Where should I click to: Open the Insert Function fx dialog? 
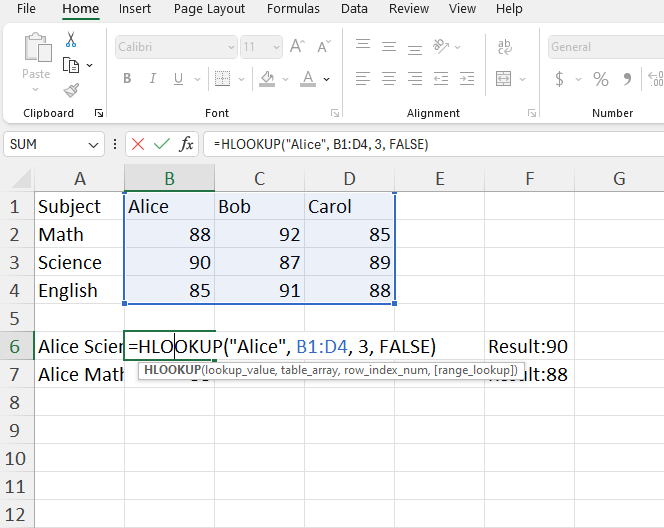(x=186, y=144)
